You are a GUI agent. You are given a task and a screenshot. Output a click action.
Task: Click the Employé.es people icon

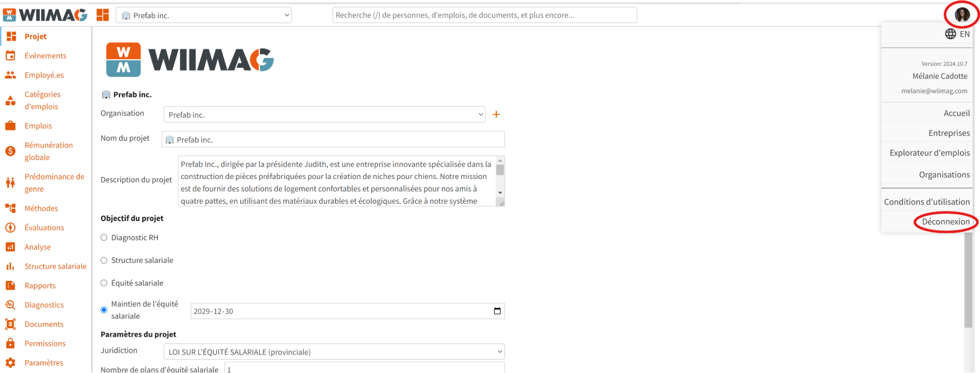pos(10,75)
